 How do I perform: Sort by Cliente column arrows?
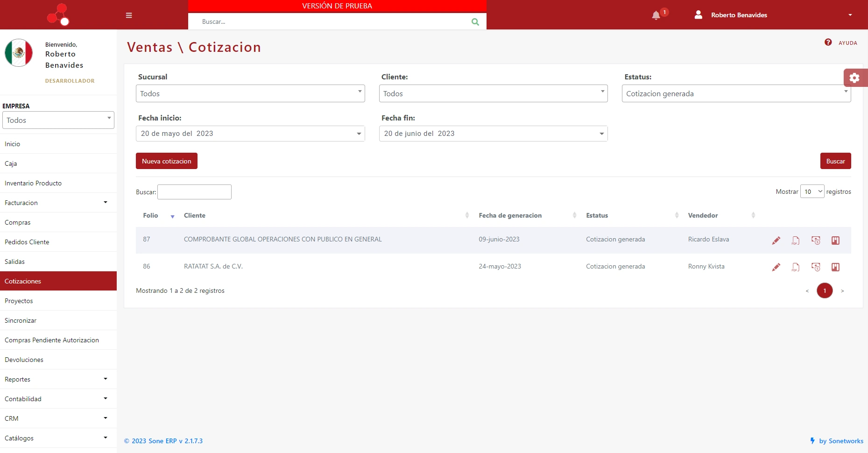click(x=467, y=215)
